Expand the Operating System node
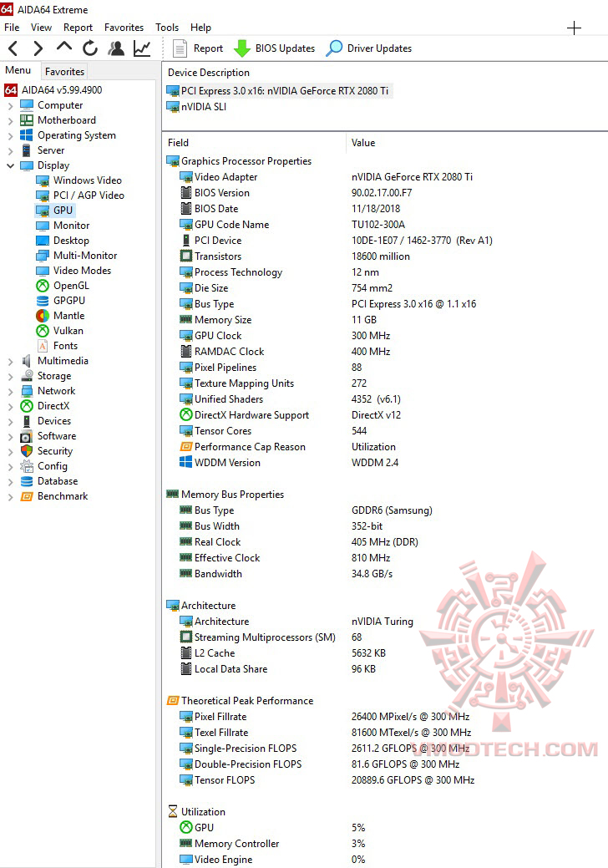Image resolution: width=608 pixels, height=868 pixels. [x=11, y=135]
